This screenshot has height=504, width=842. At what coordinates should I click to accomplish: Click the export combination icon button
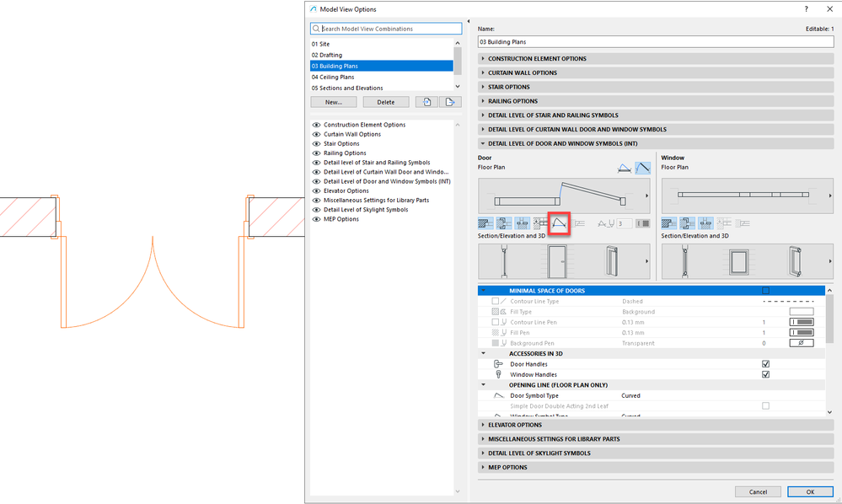[x=450, y=102]
